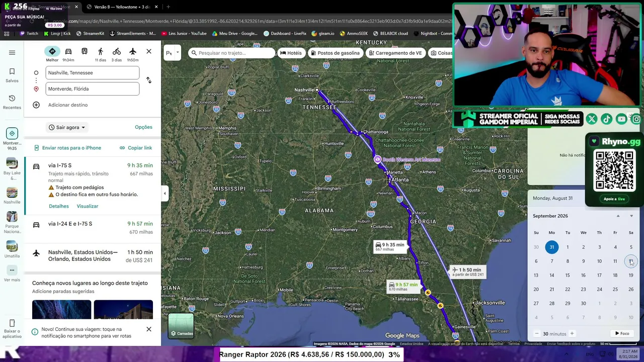Open Recentes (recent places)

[x=12, y=102]
